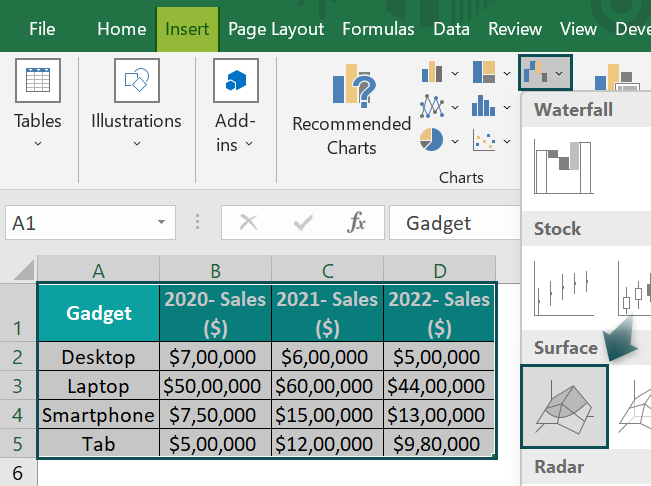Insert a pie or doughnut chart
The image size is (651, 486).
[431, 140]
